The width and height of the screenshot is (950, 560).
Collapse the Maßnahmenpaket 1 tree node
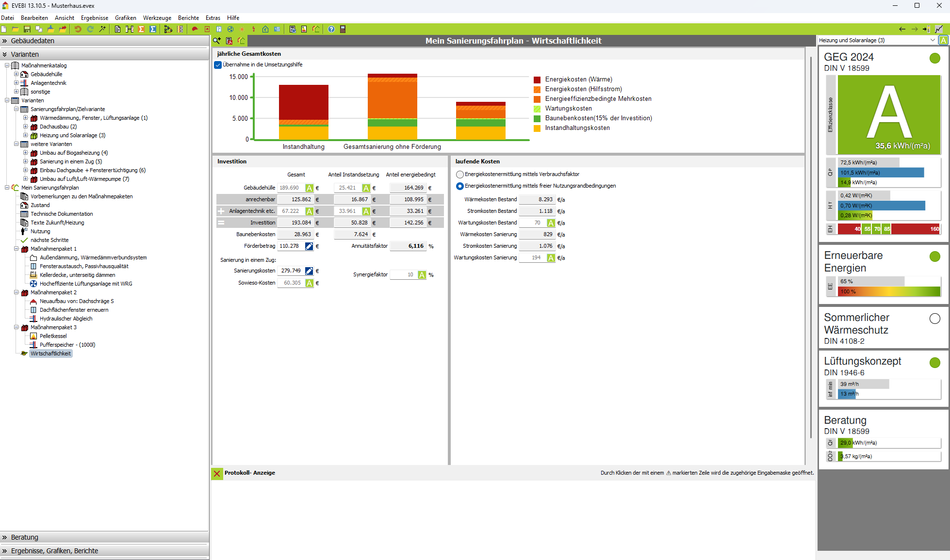[16, 249]
